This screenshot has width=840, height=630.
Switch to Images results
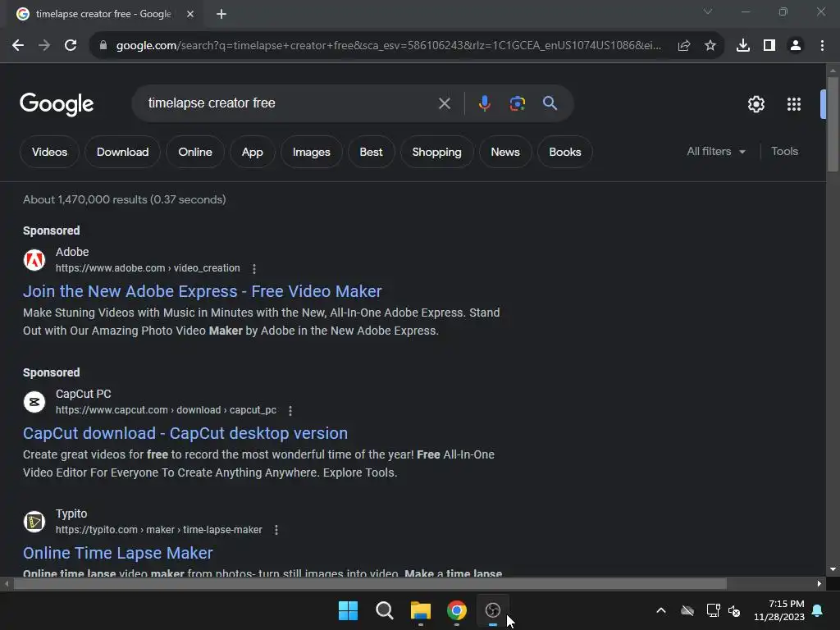pos(311,152)
